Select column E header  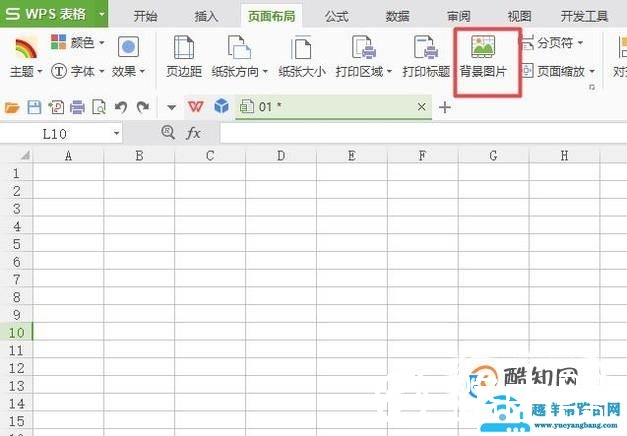coord(352,156)
